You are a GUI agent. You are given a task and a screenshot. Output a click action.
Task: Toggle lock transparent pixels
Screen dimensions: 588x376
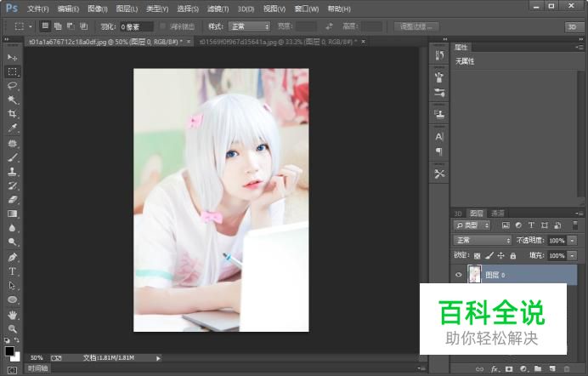pyautogui.click(x=477, y=255)
